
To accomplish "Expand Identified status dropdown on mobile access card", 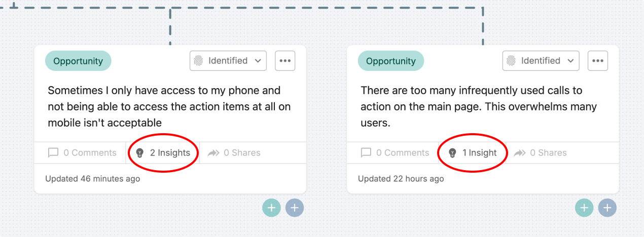I will pos(228,61).
